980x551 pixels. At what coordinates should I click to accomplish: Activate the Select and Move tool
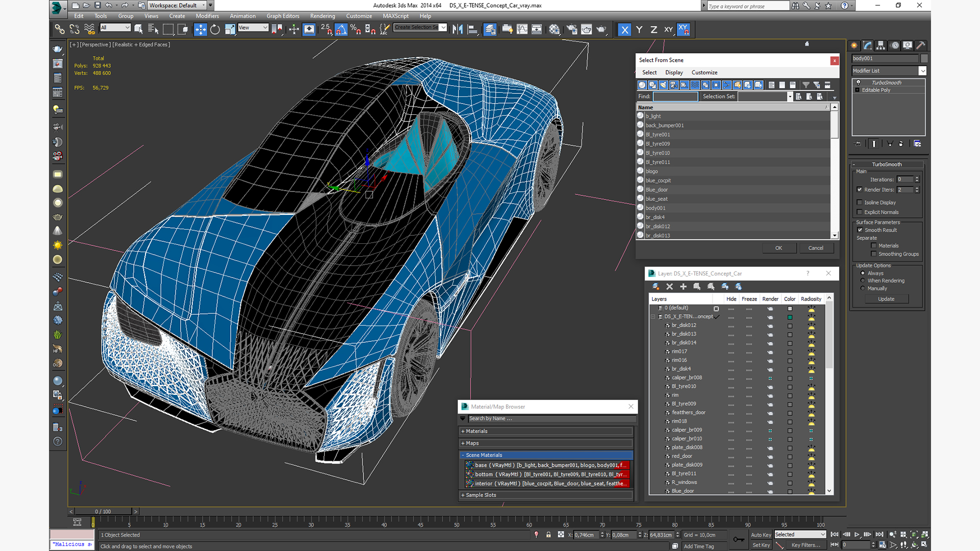click(x=200, y=30)
